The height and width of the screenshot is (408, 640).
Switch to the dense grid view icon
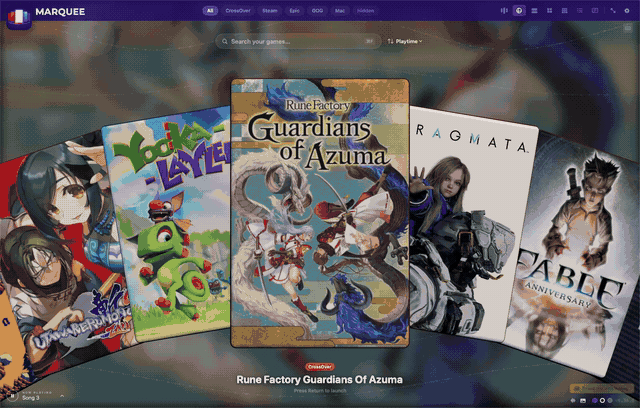(x=564, y=11)
